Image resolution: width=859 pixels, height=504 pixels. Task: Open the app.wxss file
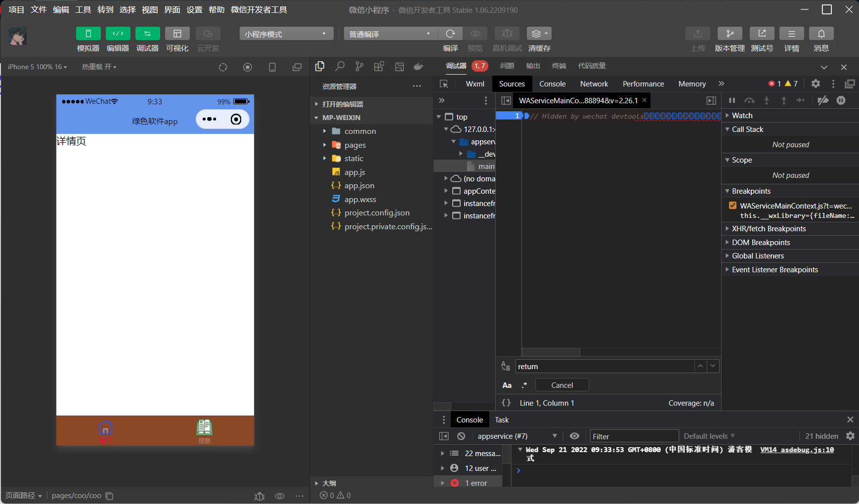[360, 199]
